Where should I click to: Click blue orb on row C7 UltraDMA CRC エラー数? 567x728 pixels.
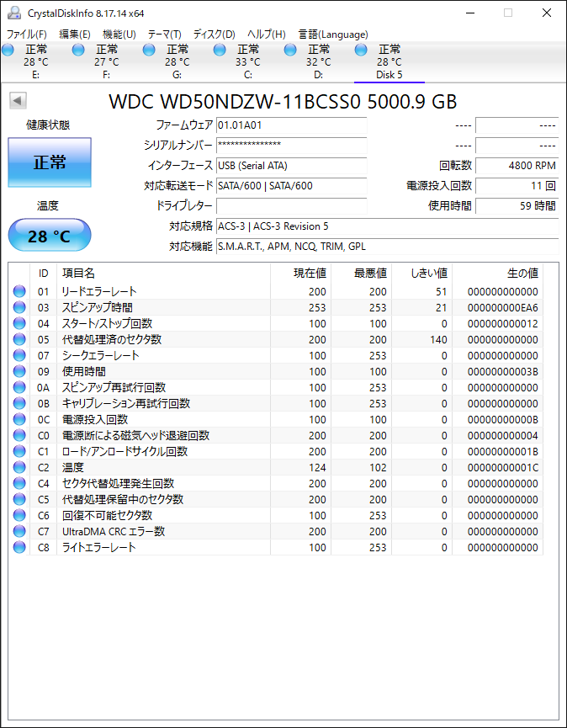coord(19,531)
